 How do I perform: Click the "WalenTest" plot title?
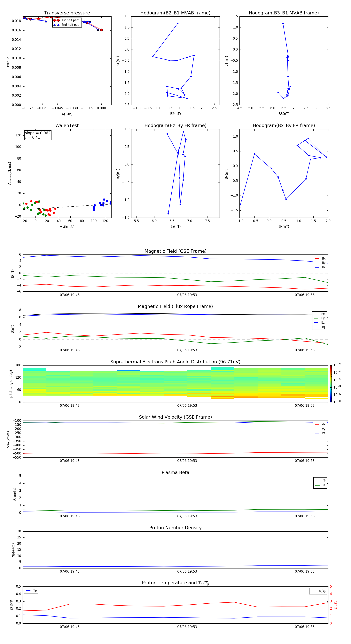tap(67, 125)
